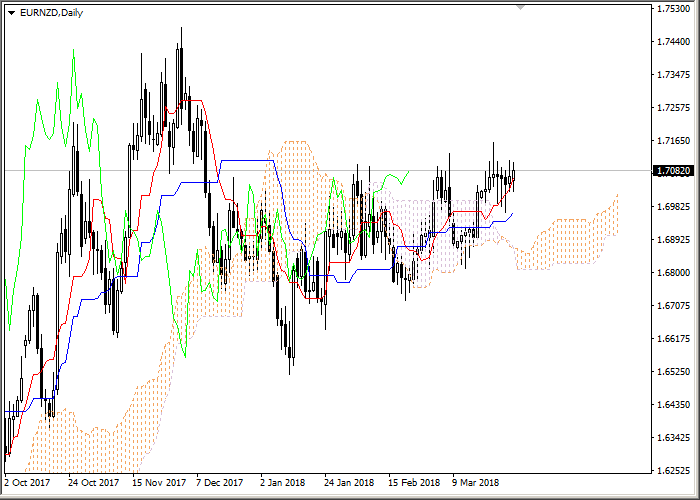Click the 15 Nov 2017 date label
This screenshot has height=500, width=700.
159,483
